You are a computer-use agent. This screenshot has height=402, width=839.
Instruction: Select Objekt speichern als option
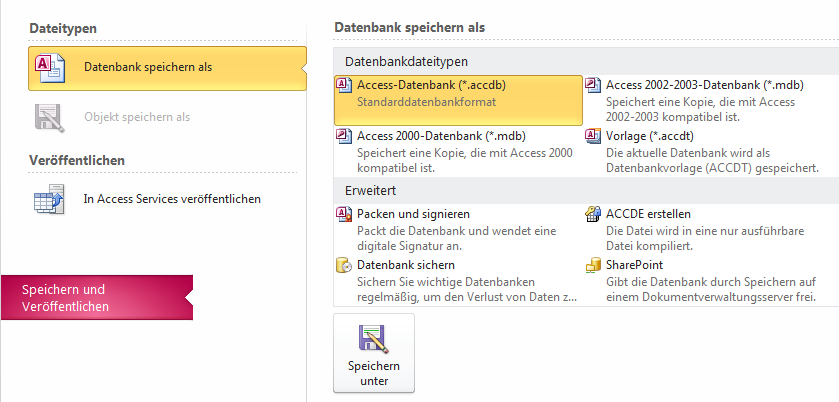pos(136,117)
